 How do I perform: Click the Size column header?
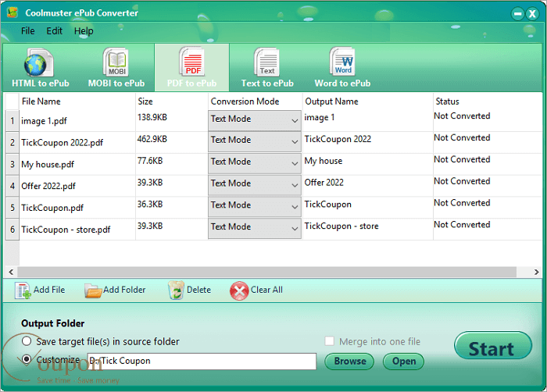(145, 102)
